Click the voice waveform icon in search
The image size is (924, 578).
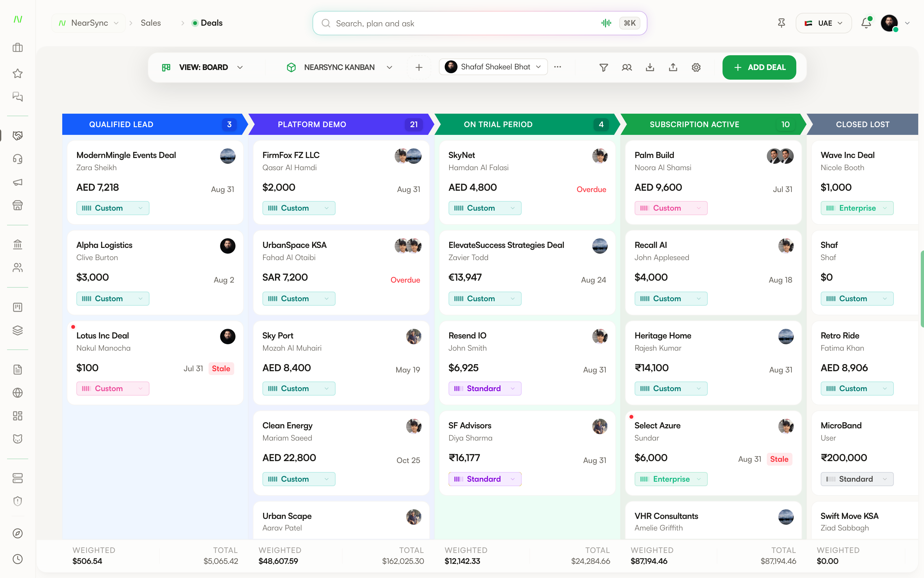[x=606, y=23]
